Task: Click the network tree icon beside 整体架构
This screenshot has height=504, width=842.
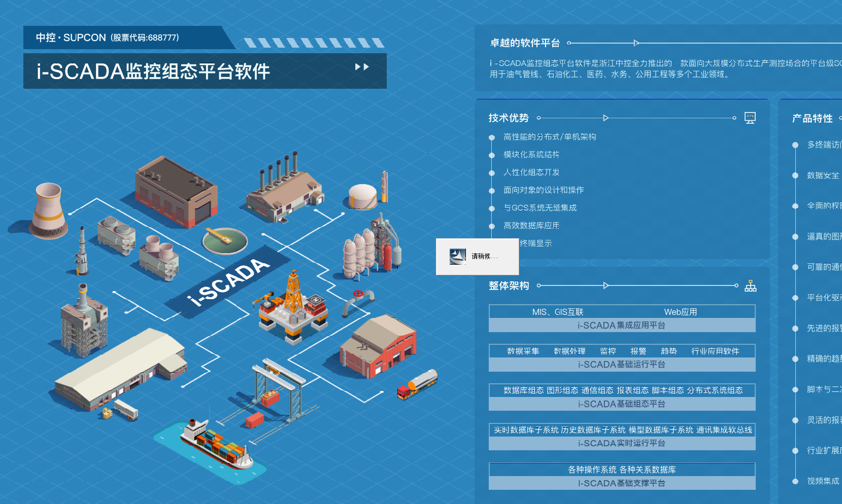Action: point(750,286)
